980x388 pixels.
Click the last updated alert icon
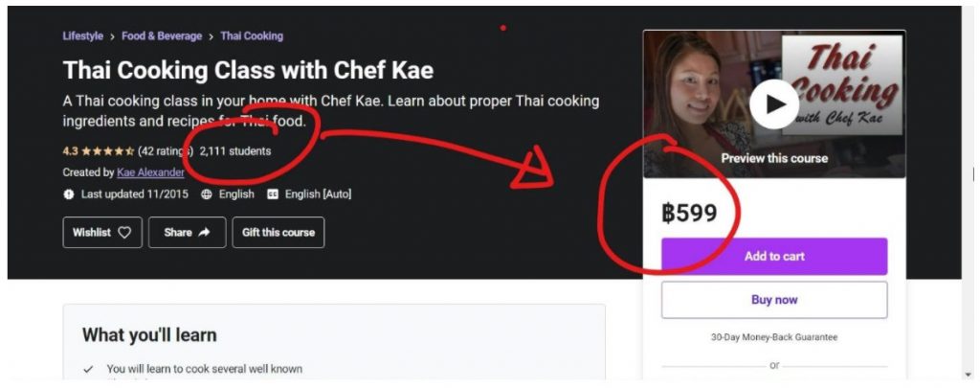tap(69, 194)
